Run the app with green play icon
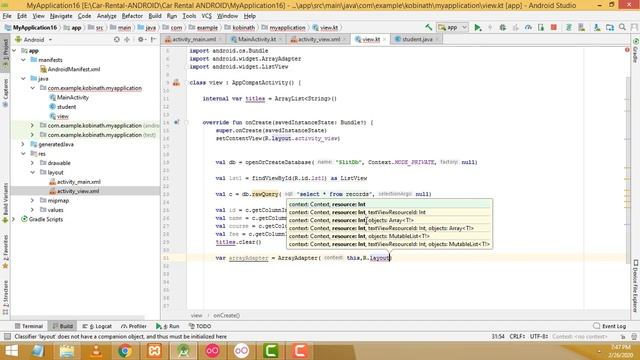The width and height of the screenshot is (640, 360). [477, 27]
